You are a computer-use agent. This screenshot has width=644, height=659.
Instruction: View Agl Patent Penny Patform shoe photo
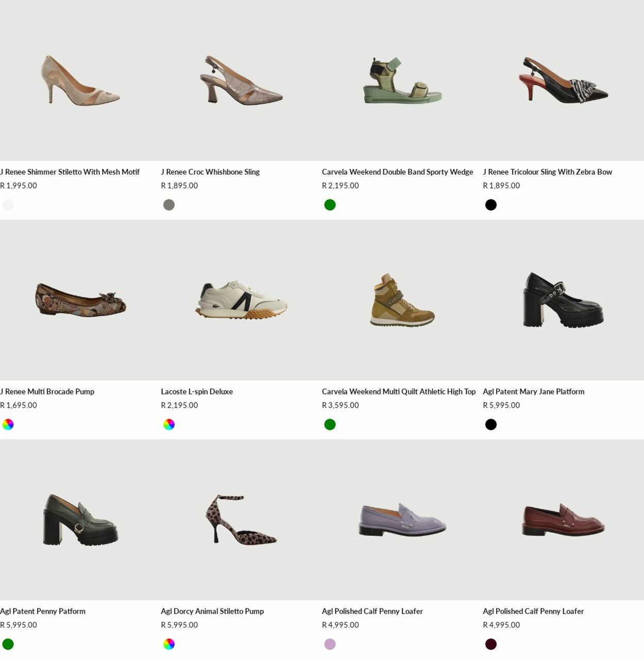[x=80, y=520]
